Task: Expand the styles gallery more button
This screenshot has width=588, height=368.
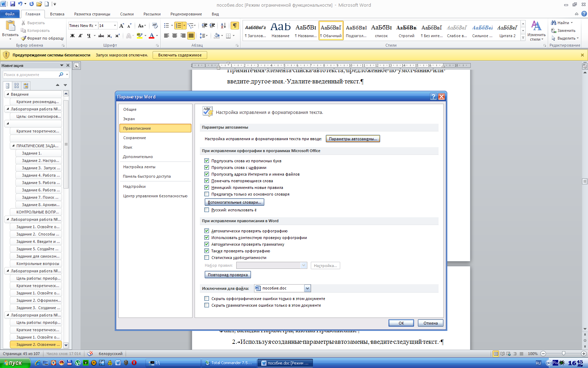Action: pyautogui.click(x=523, y=38)
